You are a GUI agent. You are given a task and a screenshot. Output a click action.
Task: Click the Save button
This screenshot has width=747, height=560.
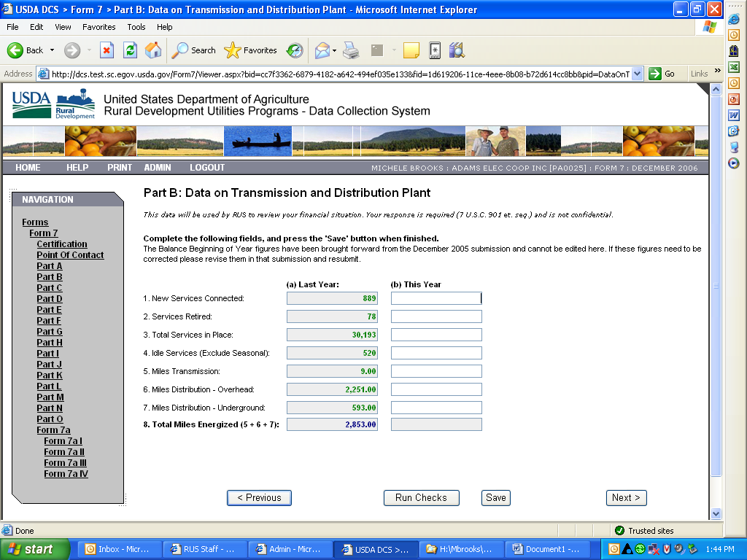click(495, 498)
